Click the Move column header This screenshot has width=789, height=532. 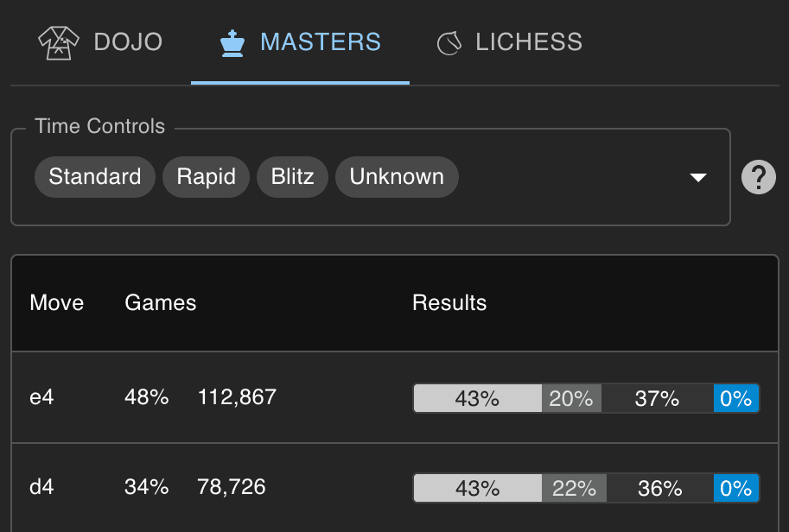[x=57, y=303]
